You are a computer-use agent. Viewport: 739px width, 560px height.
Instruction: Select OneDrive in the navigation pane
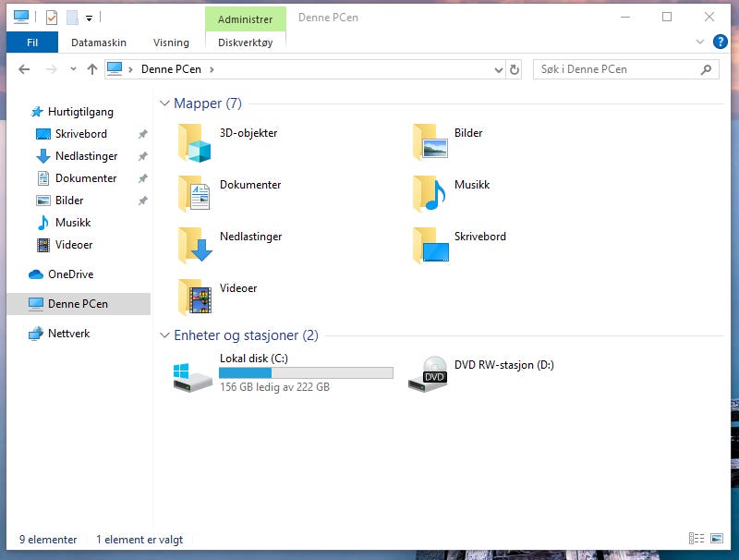(71, 274)
